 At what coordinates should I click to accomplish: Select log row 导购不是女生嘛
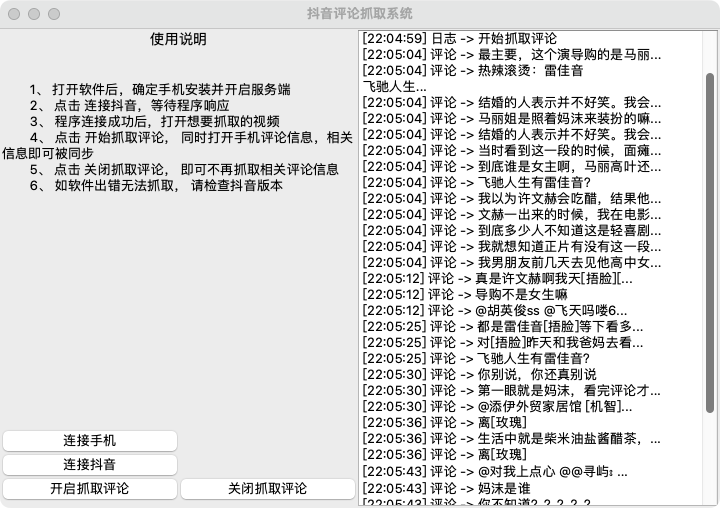tap(465, 294)
